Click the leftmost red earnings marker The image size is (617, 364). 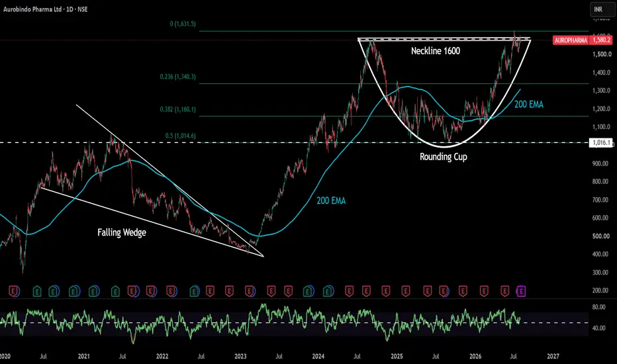pyautogui.click(x=14, y=291)
